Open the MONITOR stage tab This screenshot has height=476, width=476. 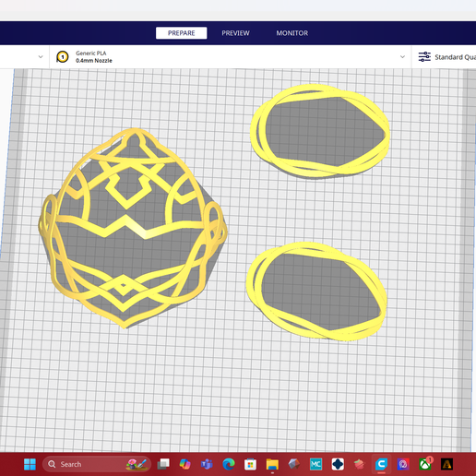coord(292,33)
